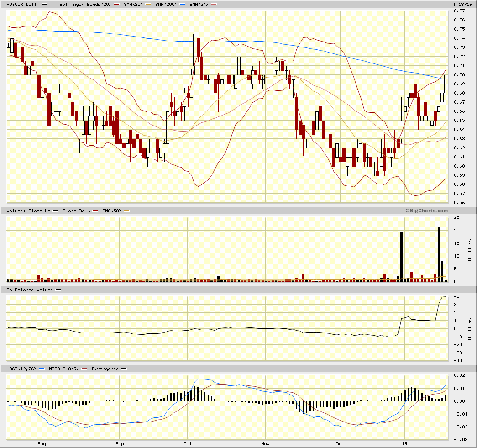Click the On Balance Volume legend label
The height and width of the screenshot is (448, 477).
pyautogui.click(x=30, y=290)
